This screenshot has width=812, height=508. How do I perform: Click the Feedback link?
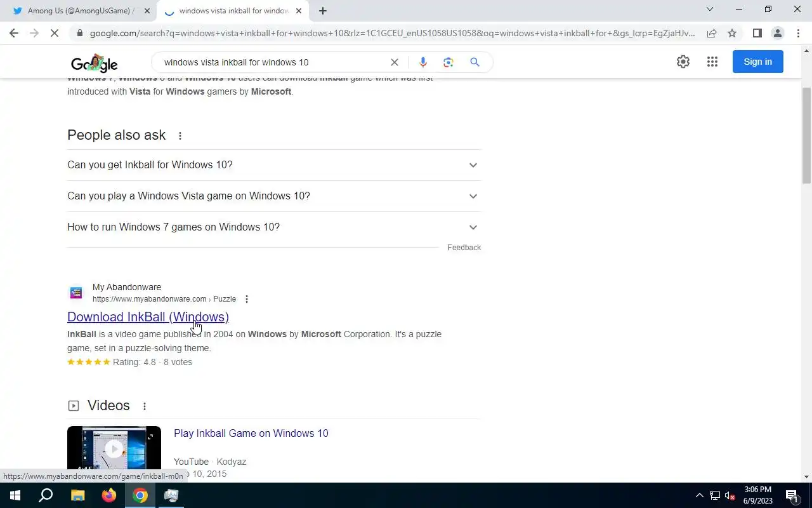click(x=464, y=248)
